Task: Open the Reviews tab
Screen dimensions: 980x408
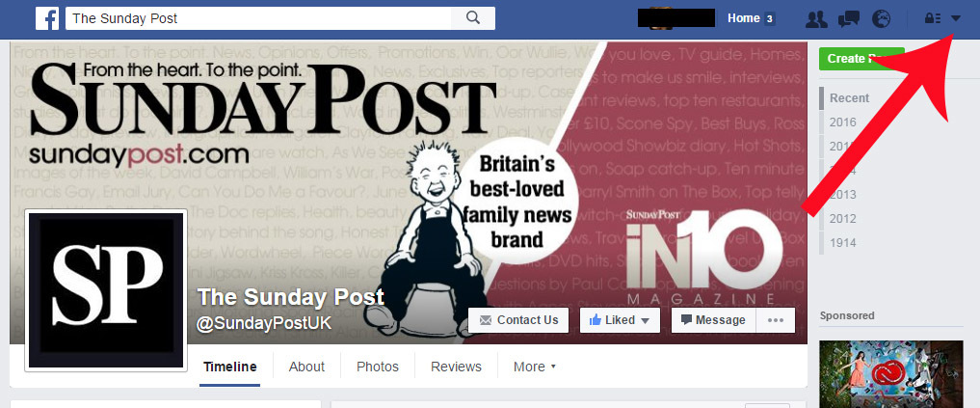Action: tap(456, 367)
